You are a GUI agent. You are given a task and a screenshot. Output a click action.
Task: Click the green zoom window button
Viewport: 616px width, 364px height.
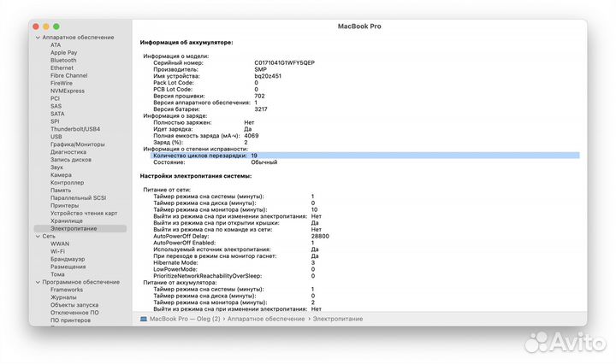(57, 27)
